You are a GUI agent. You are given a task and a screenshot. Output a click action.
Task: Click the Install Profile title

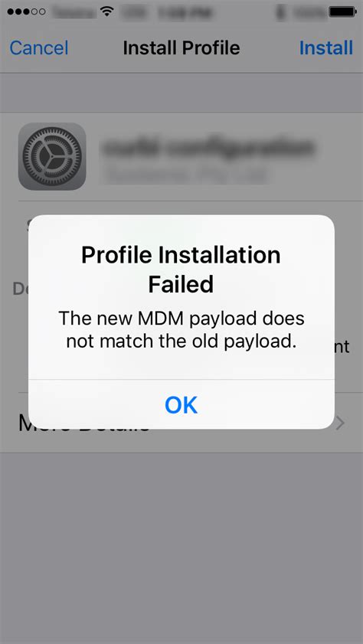tap(181, 47)
